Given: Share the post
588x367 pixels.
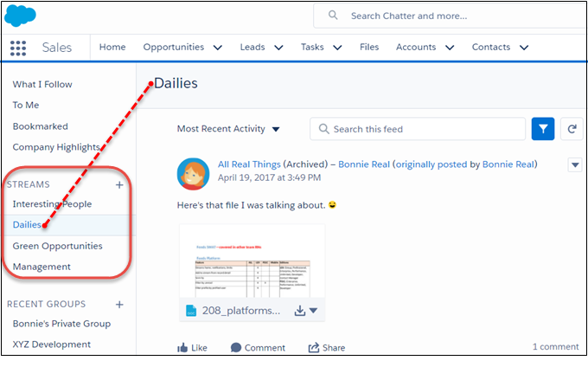Looking at the screenshot, I should click(x=327, y=348).
